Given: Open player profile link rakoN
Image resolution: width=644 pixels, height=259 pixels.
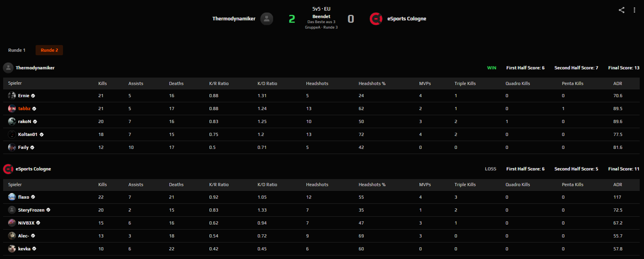Looking at the screenshot, I should [25, 121].
